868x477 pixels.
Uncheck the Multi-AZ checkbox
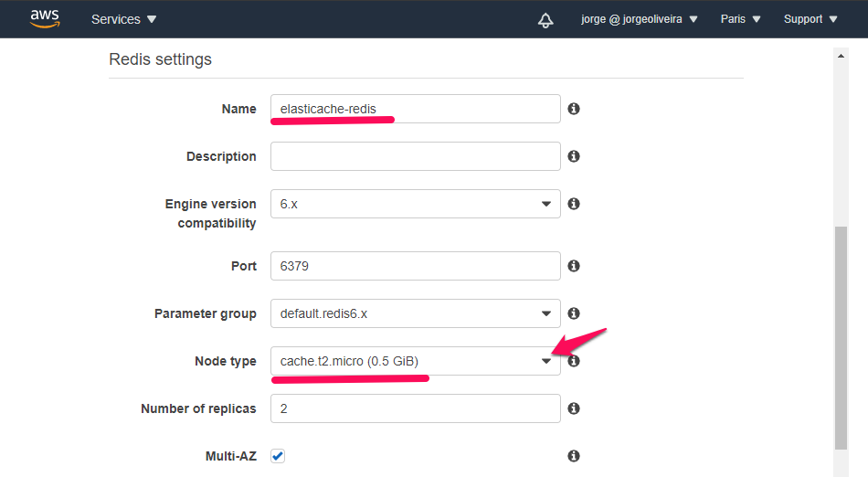point(278,456)
